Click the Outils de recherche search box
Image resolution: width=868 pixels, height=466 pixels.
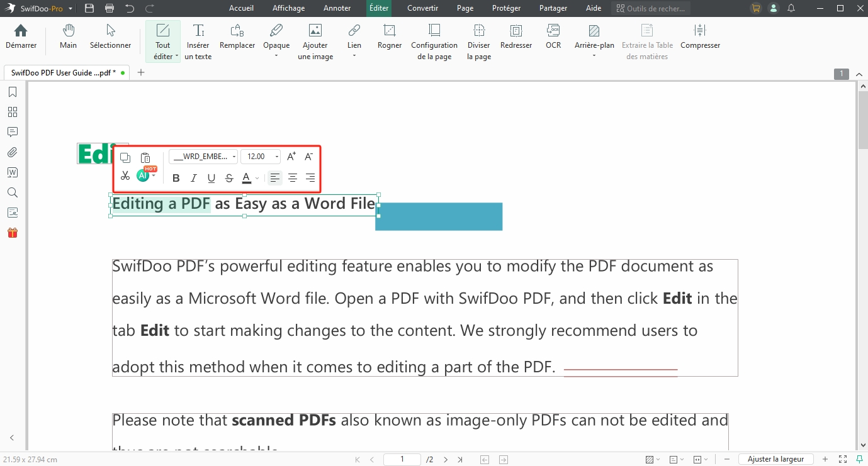click(651, 8)
